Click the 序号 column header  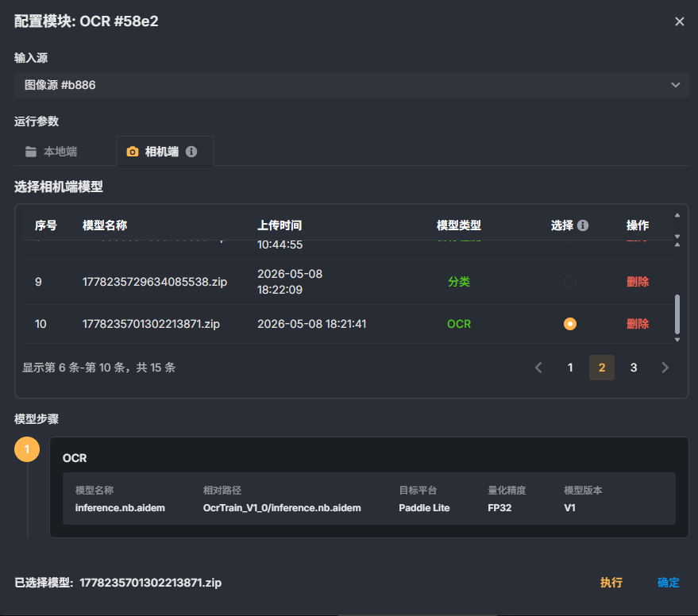[x=46, y=225]
